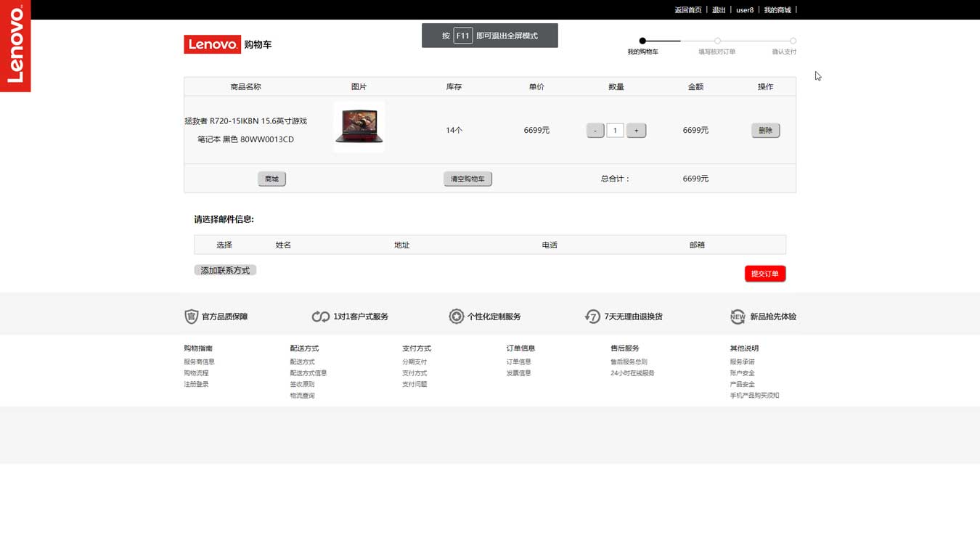Click the stock value 14个
The height and width of the screenshot is (551, 980).
point(454,131)
